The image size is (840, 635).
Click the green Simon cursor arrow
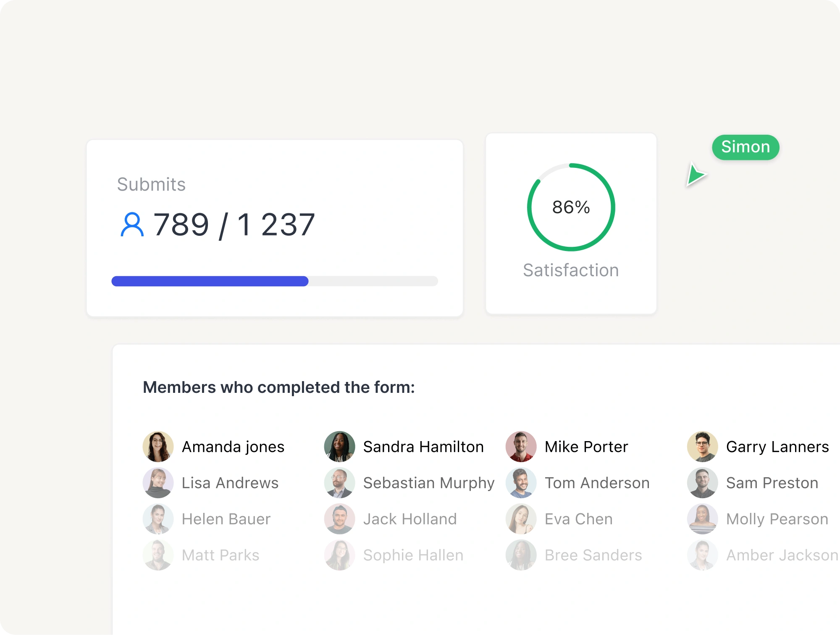click(x=696, y=174)
